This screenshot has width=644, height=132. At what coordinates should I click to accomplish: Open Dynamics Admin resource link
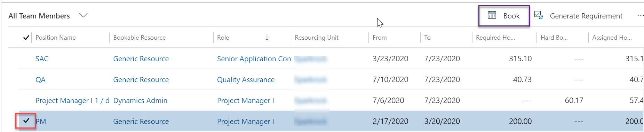click(x=140, y=100)
